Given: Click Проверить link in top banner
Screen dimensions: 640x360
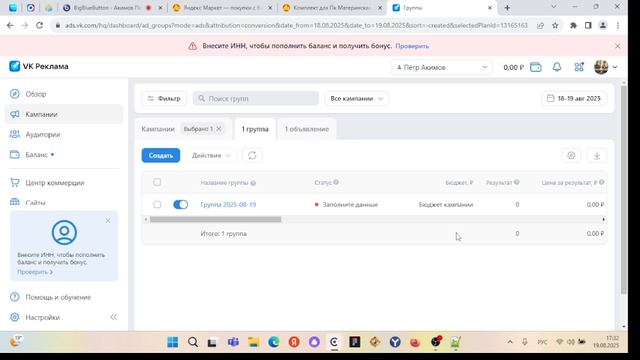Looking at the screenshot, I should pos(412,46).
